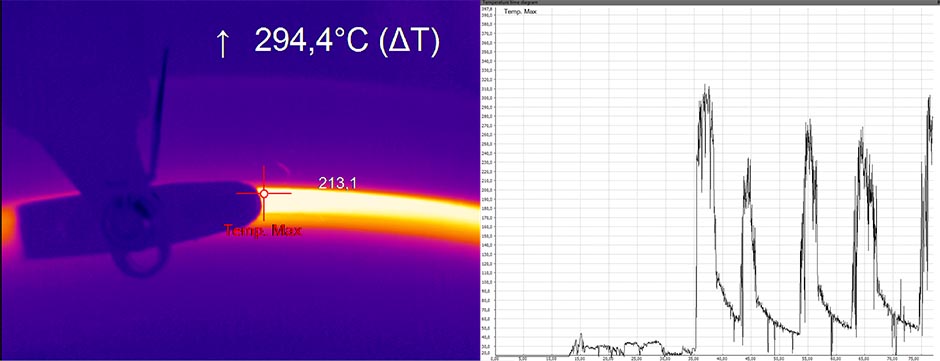This screenshot has height=361, width=940.
Task: Select the red Temp. Max label
Action: point(263,230)
